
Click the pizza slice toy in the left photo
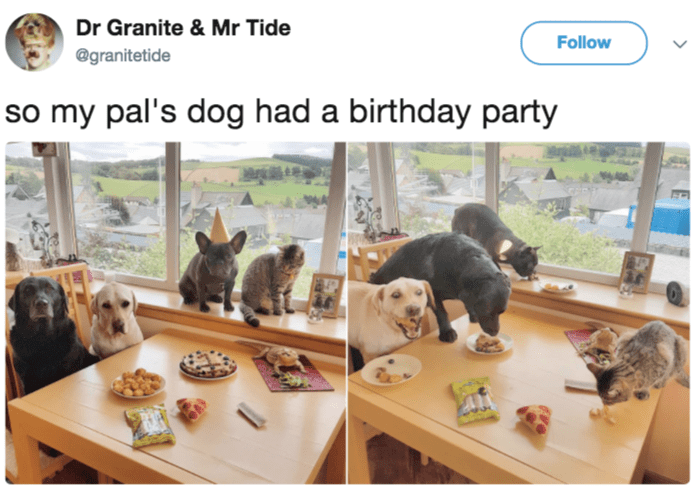tap(192, 408)
